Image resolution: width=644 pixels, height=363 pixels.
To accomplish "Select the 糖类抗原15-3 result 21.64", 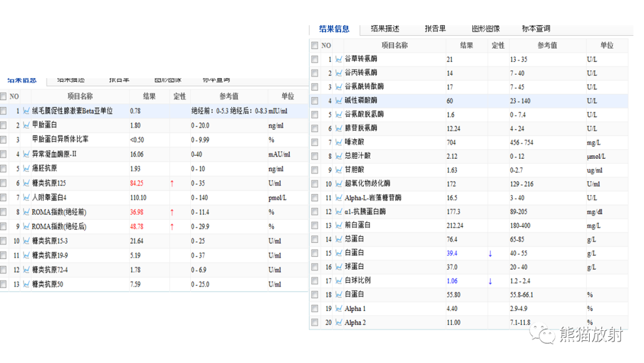I will [x=137, y=241].
